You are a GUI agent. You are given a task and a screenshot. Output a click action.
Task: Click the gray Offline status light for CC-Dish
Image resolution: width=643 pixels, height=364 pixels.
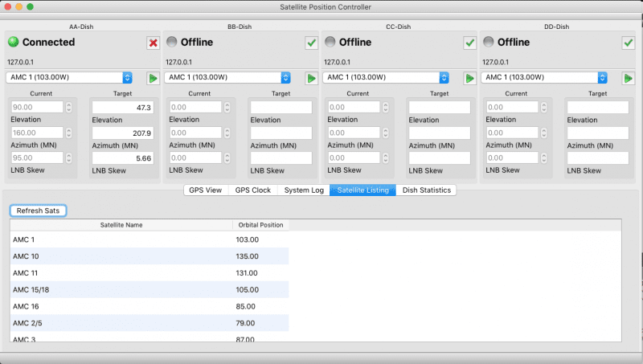coord(330,42)
